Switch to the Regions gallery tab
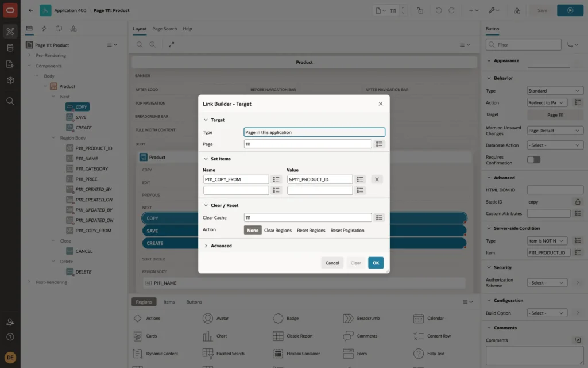The width and height of the screenshot is (588, 368). (144, 302)
